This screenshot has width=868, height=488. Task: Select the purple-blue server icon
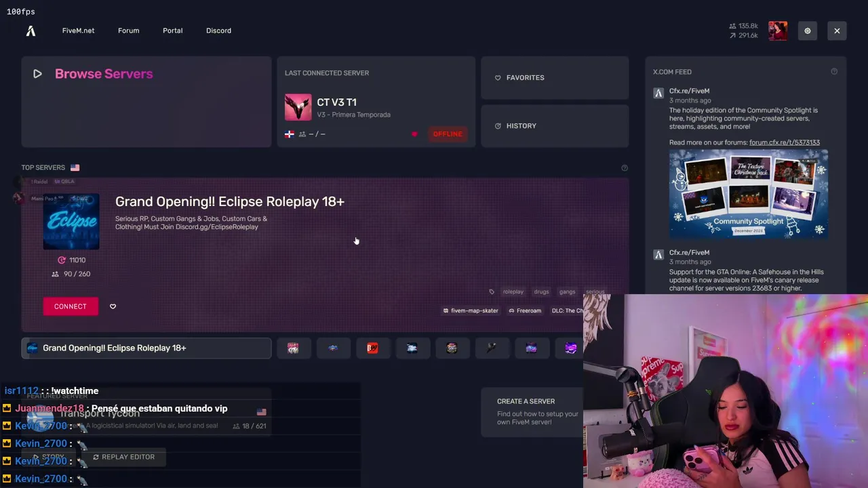531,348
